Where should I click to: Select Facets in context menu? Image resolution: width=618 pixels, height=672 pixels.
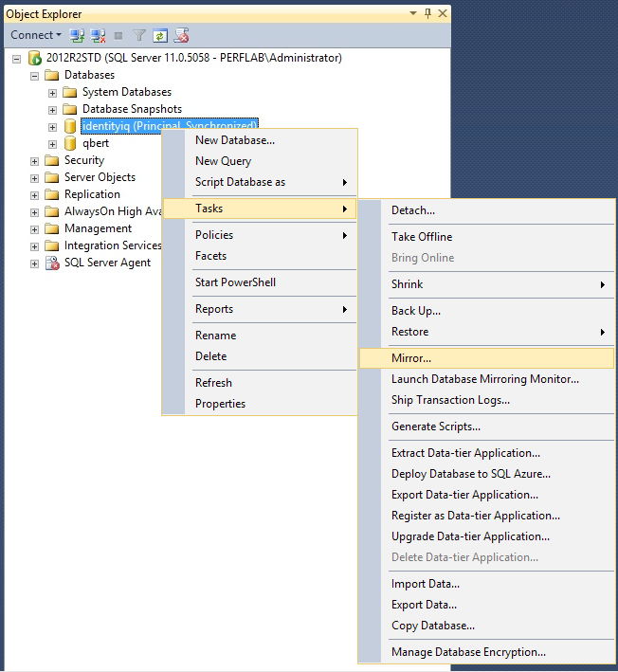[260, 256]
